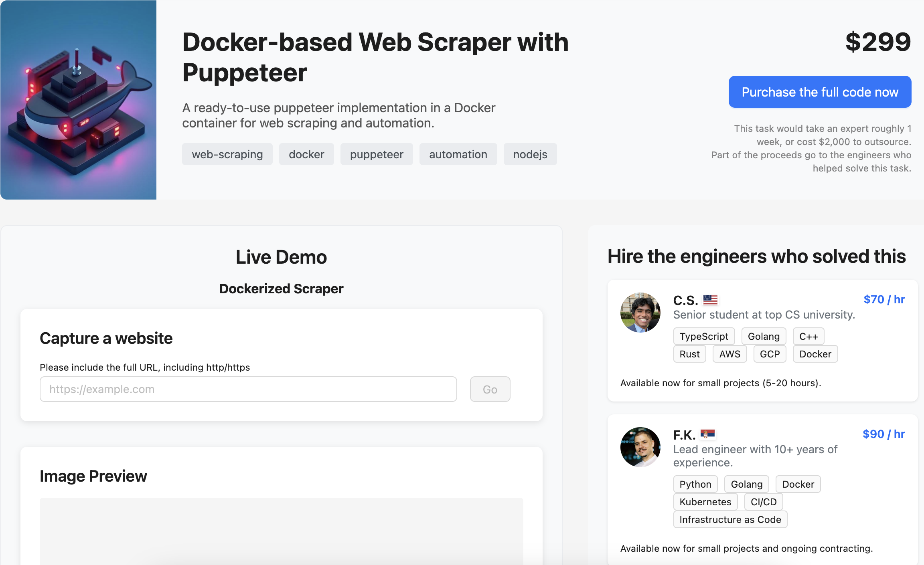Click the automation tag
The height and width of the screenshot is (565, 924).
click(458, 154)
